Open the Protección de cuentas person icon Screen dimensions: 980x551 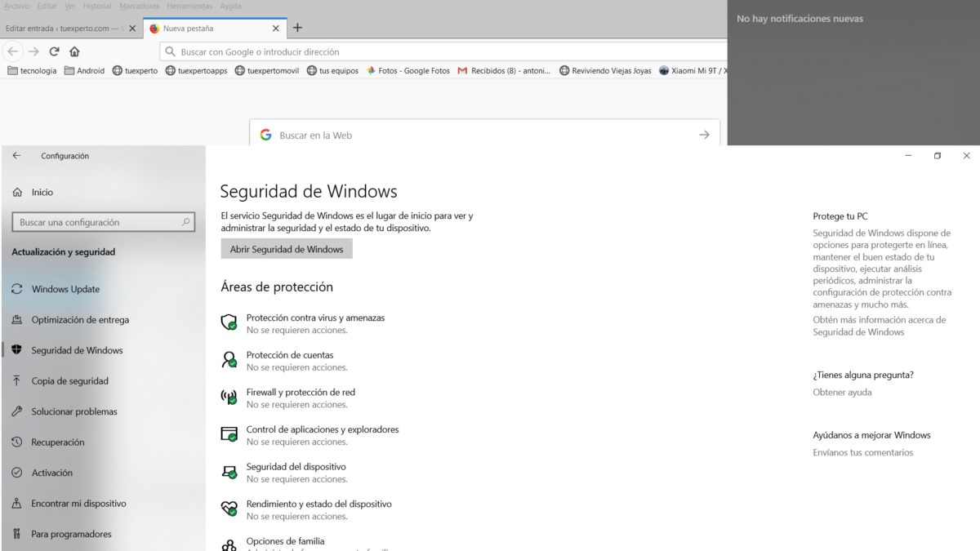(x=229, y=359)
